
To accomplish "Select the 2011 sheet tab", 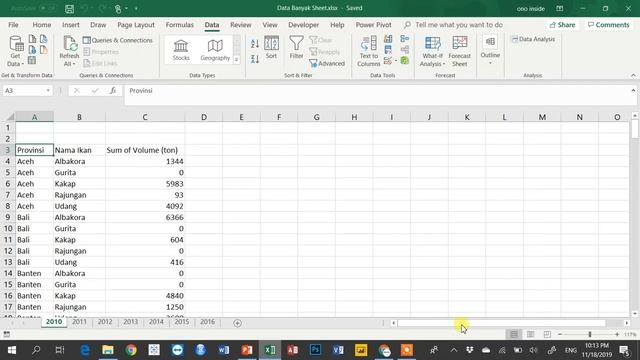I will (x=79, y=322).
